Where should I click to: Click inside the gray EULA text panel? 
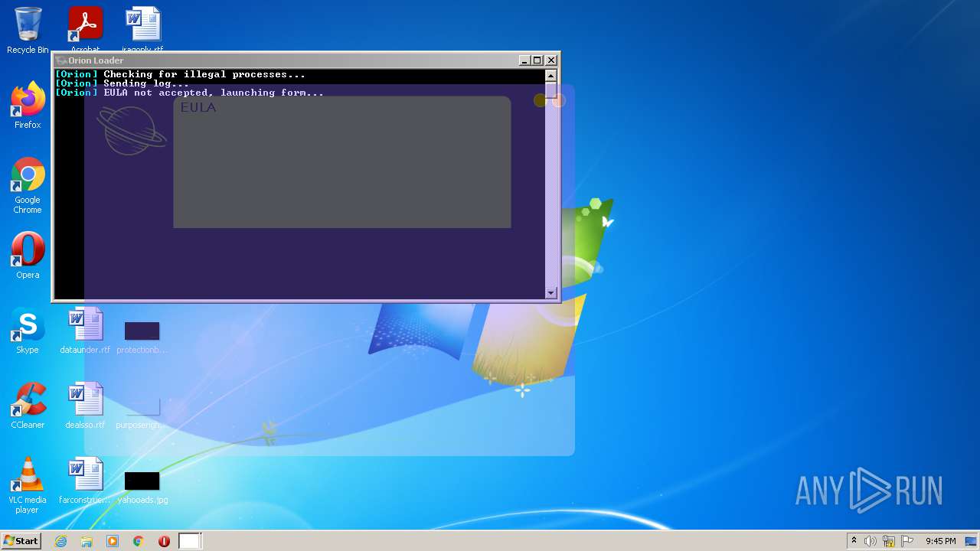tap(342, 162)
